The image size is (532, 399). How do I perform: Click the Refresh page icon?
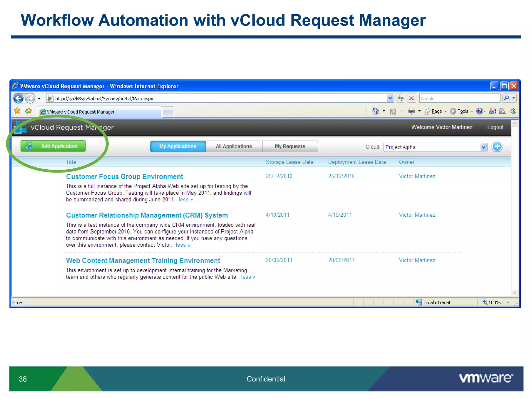pos(401,98)
